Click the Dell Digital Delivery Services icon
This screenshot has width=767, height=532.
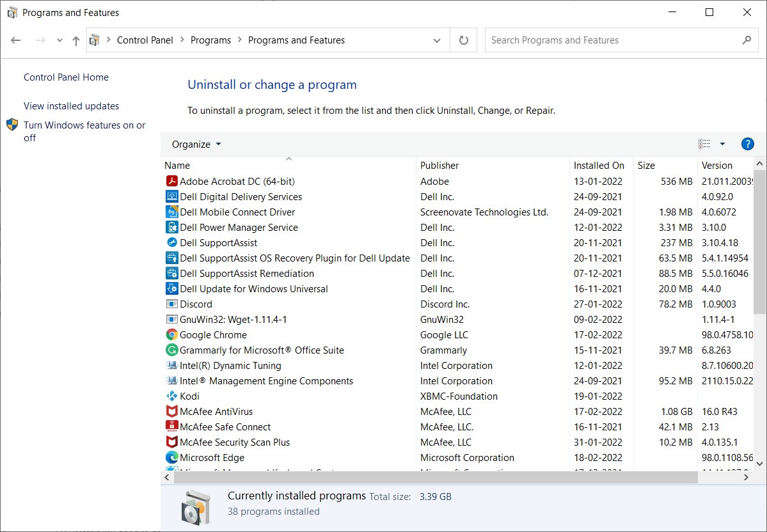(x=171, y=196)
